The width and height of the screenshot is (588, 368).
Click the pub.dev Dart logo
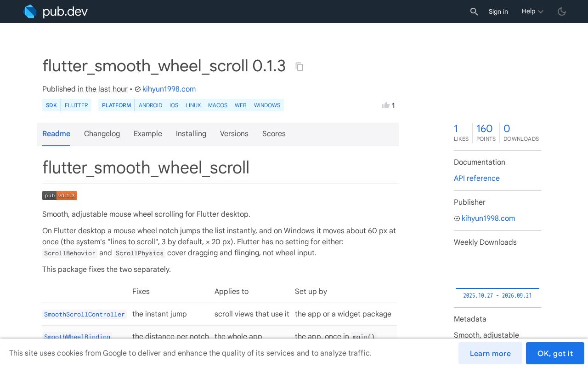click(x=55, y=11)
